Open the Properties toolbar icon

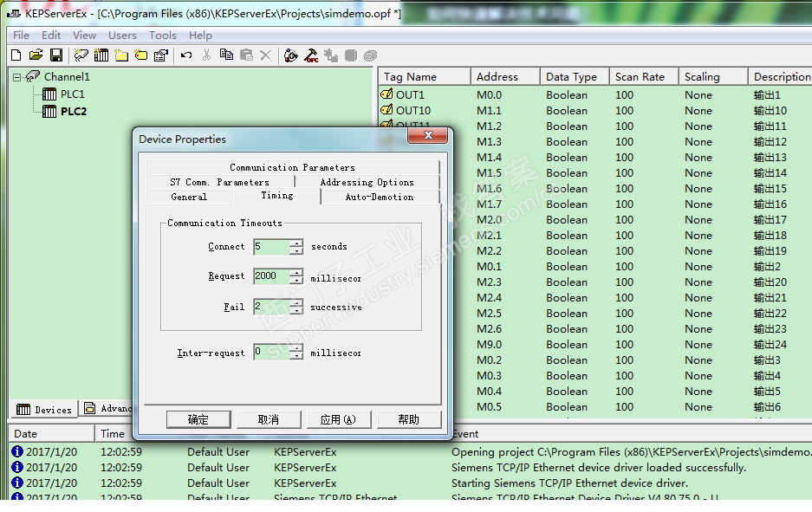[x=161, y=55]
